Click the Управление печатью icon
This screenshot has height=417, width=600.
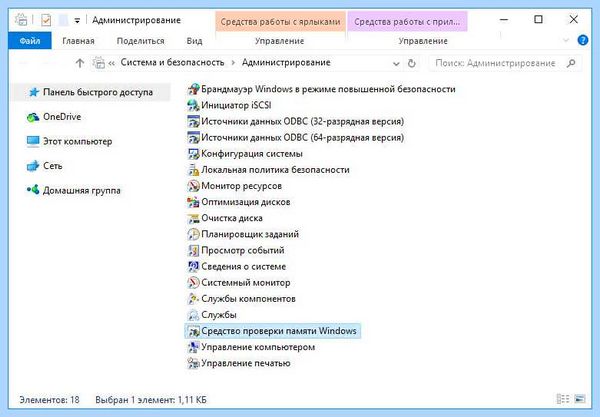[x=193, y=363]
